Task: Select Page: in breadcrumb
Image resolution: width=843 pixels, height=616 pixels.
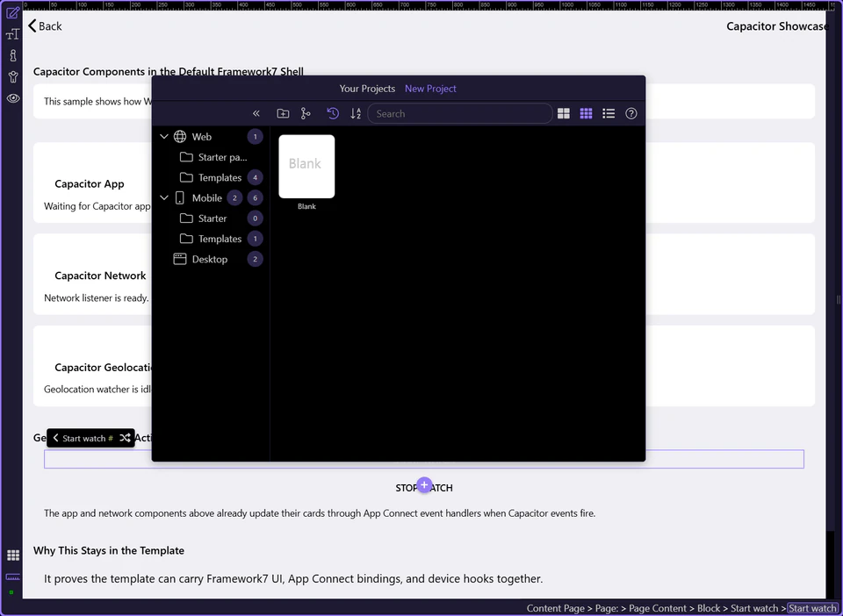Action: coord(607,608)
